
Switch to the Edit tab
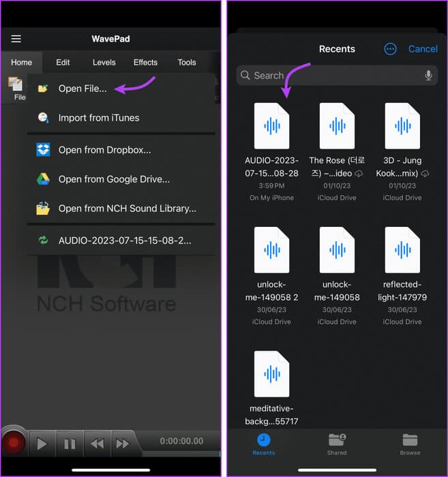[x=63, y=63]
